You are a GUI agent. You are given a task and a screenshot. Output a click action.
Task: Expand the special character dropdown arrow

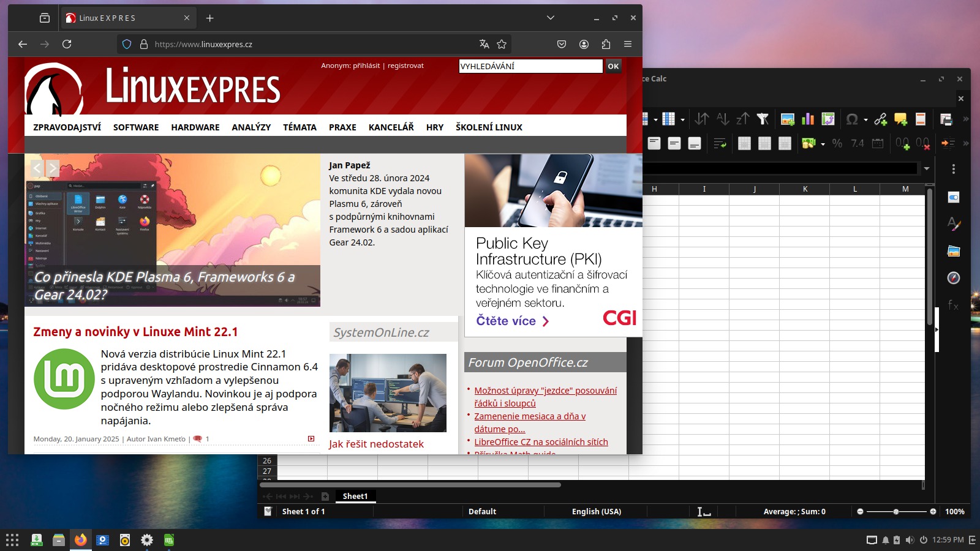click(865, 120)
